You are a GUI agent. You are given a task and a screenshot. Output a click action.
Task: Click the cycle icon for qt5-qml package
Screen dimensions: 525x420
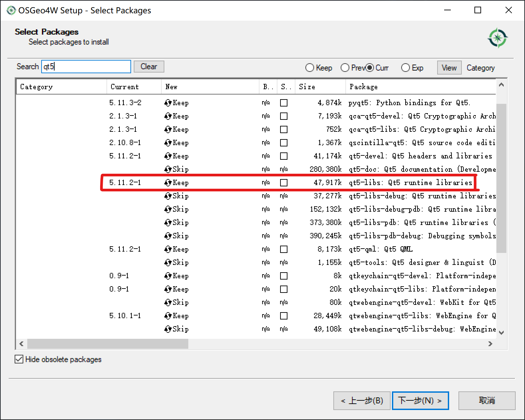(x=168, y=249)
